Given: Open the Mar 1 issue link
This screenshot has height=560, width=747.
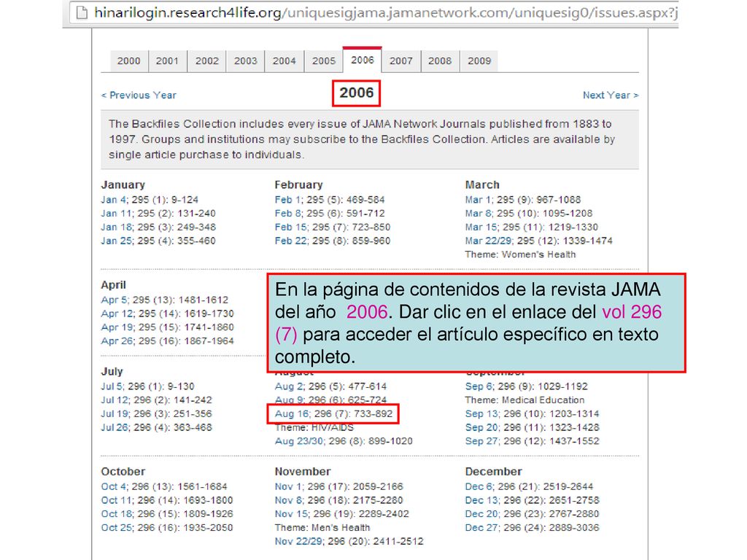Looking at the screenshot, I should [x=479, y=200].
